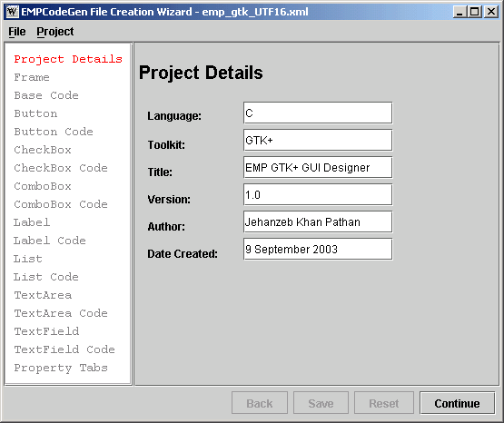Select the ComboBox step in sidebar
The image size is (504, 423).
43,186
